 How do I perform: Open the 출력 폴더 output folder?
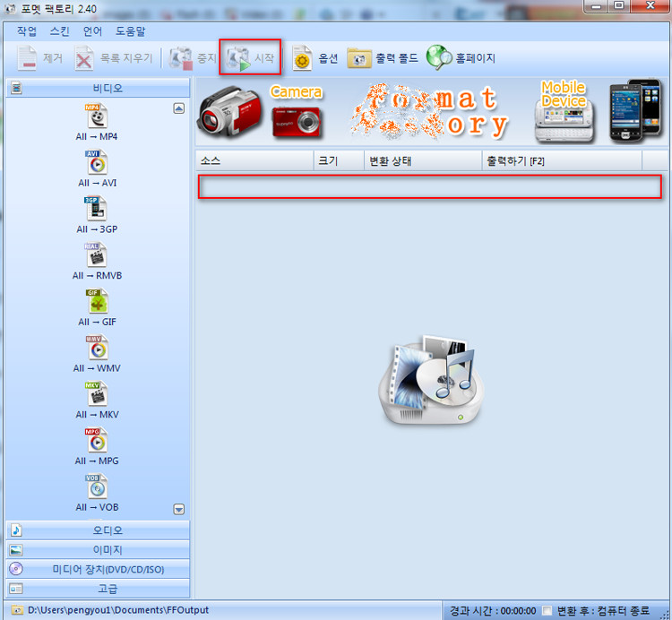(x=383, y=58)
